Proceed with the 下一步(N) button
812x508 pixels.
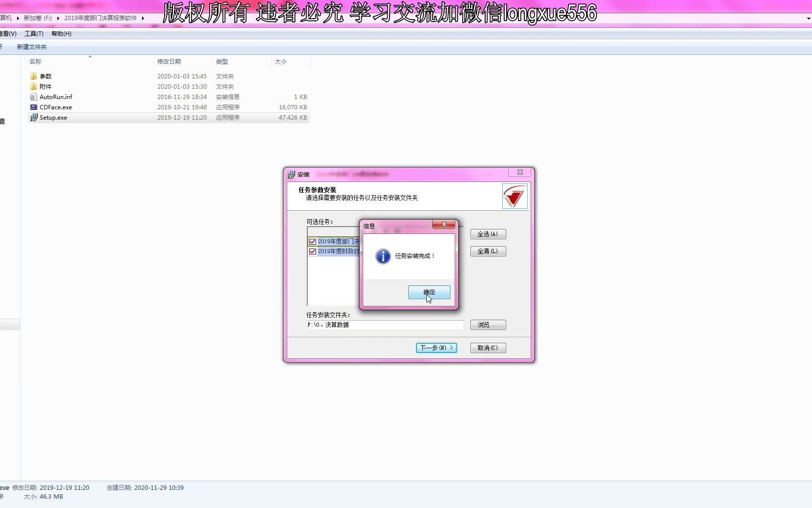[x=436, y=348]
